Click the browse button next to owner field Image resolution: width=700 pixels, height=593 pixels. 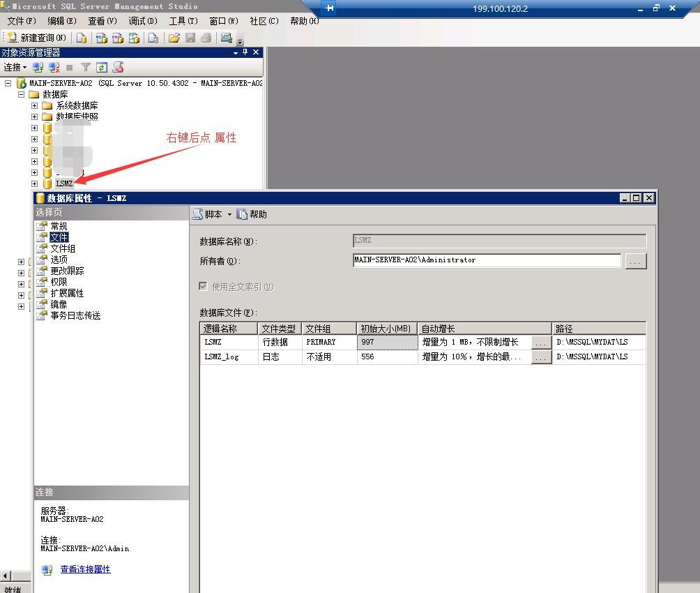(636, 261)
